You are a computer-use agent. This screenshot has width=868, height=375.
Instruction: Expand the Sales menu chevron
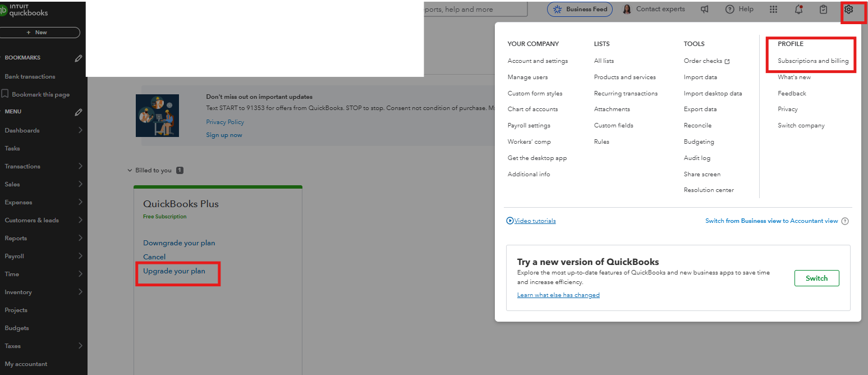coord(80,184)
